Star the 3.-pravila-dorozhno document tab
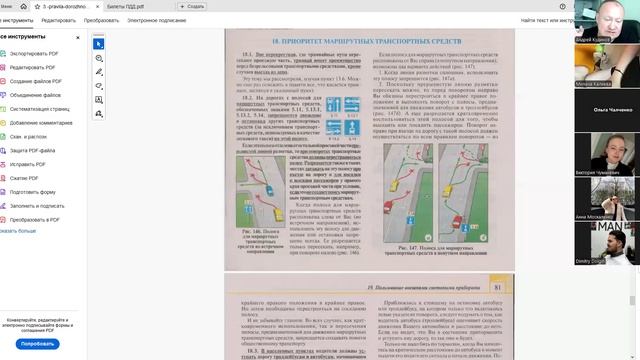Image resolution: width=640 pixels, height=360 pixels. pos(37,7)
